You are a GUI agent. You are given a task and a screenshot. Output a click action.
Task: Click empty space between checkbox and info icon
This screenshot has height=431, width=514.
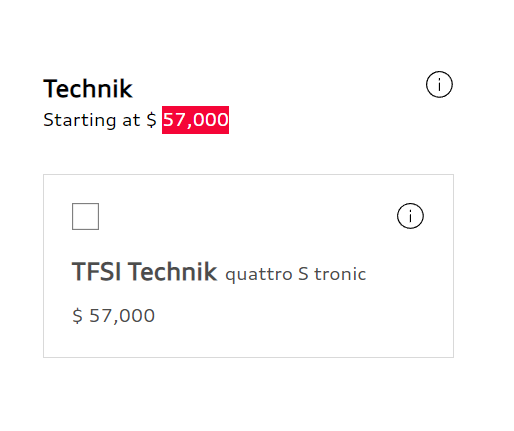coord(248,216)
